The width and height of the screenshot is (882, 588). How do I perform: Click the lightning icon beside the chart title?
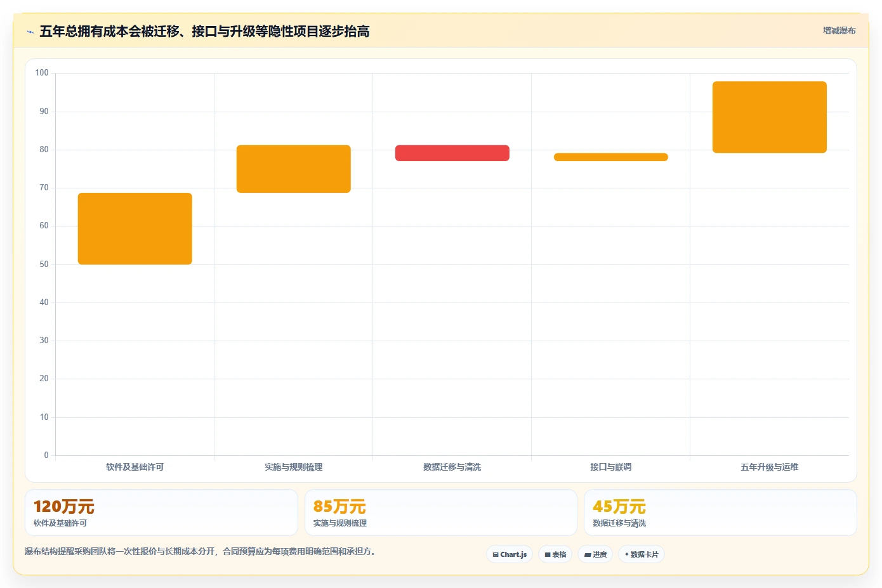pos(30,31)
